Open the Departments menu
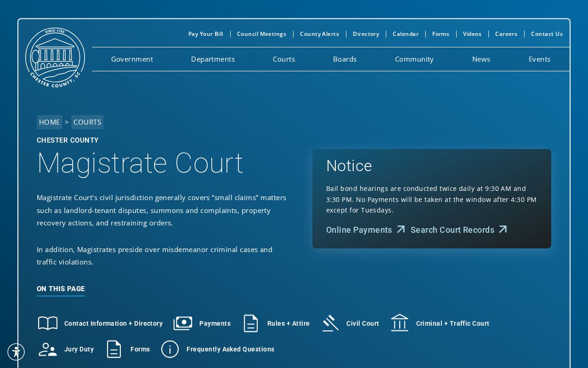 coord(213,59)
